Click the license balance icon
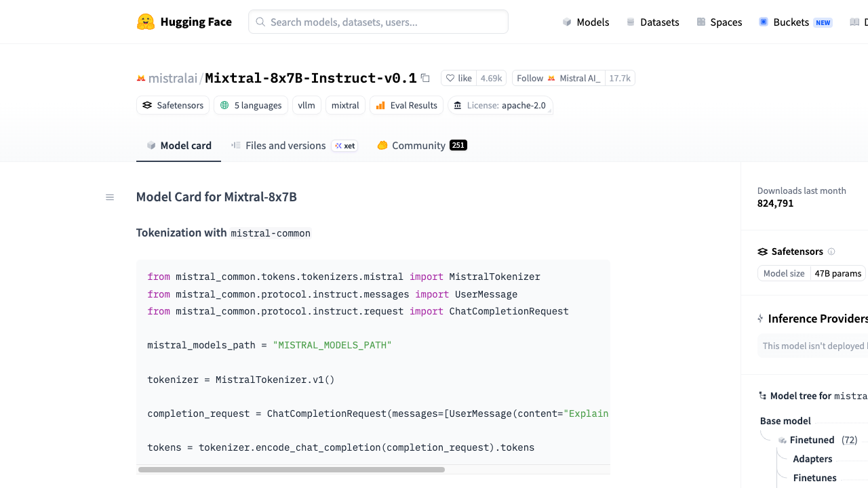 click(x=458, y=105)
